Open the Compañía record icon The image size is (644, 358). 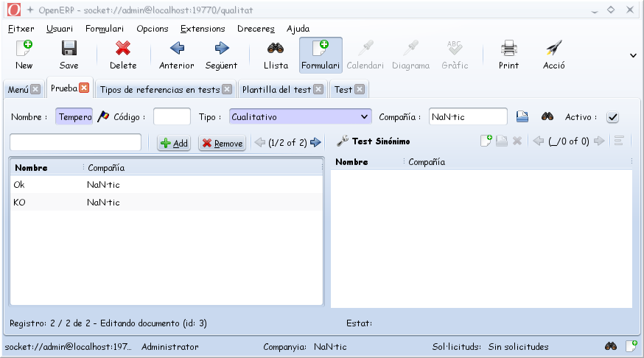coord(522,116)
